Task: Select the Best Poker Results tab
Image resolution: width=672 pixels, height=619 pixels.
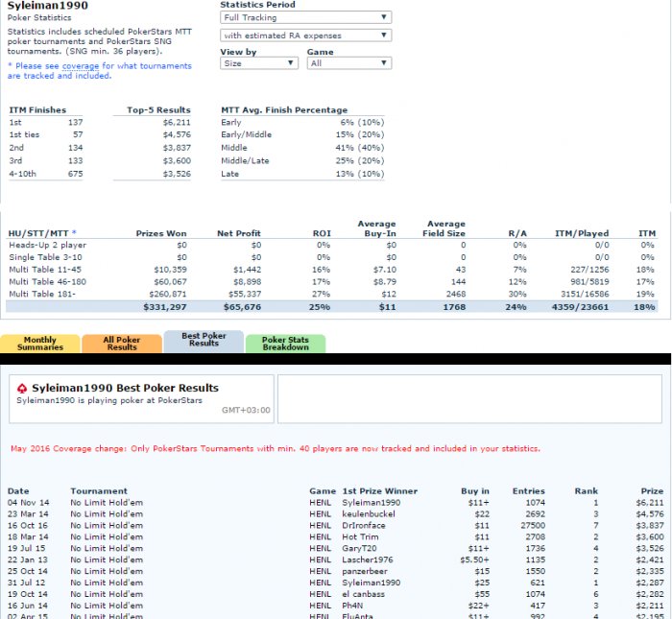Action: pyautogui.click(x=204, y=342)
